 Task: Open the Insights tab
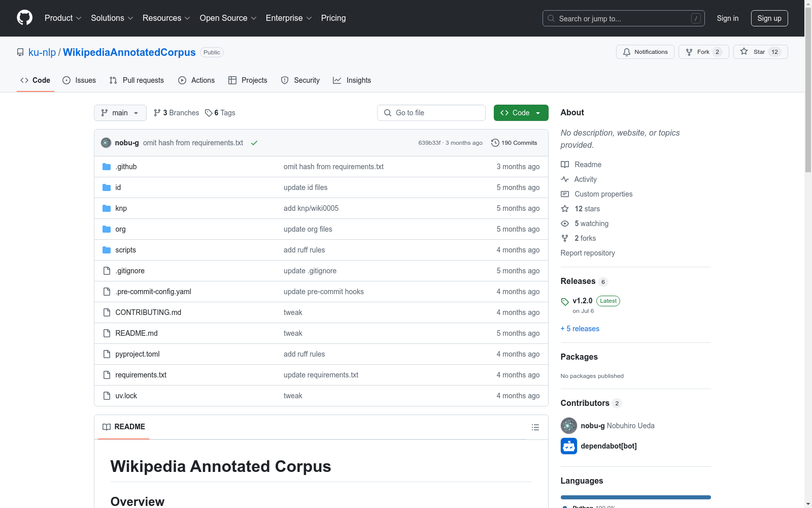(352, 80)
